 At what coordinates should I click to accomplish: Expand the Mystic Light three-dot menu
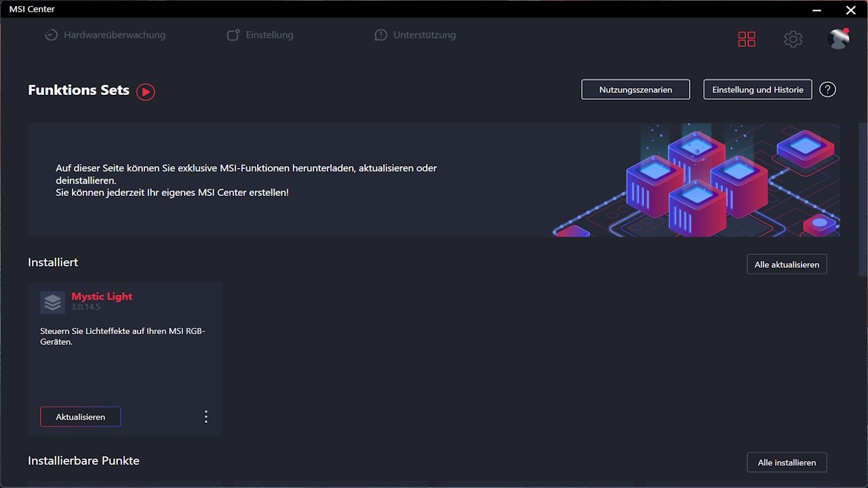[206, 417]
